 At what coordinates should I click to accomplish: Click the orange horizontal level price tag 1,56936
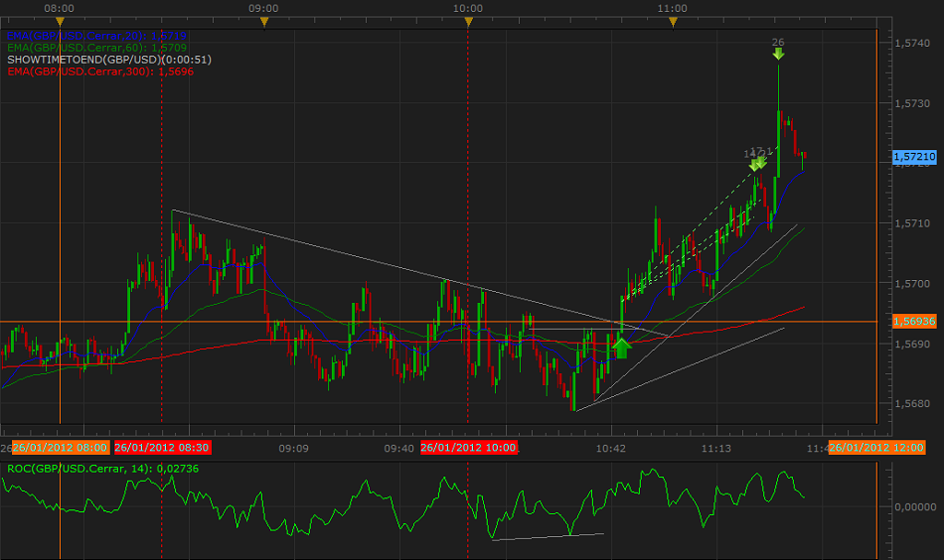pyautogui.click(x=914, y=322)
